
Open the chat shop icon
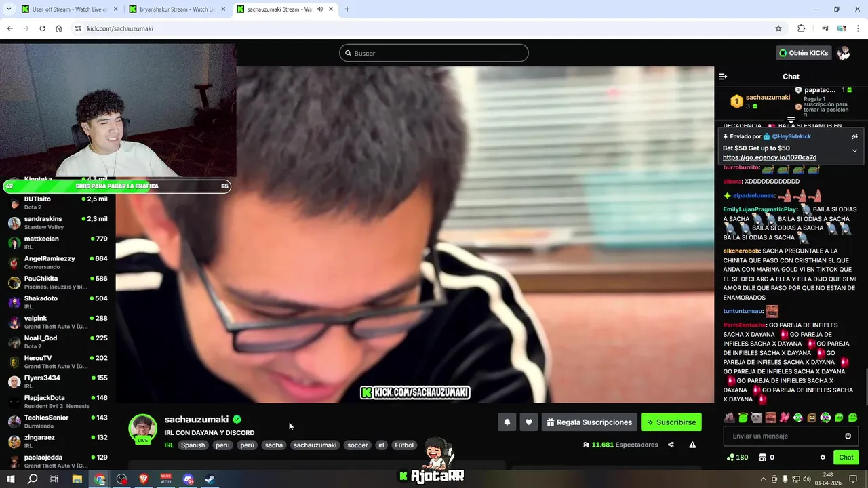point(762,457)
